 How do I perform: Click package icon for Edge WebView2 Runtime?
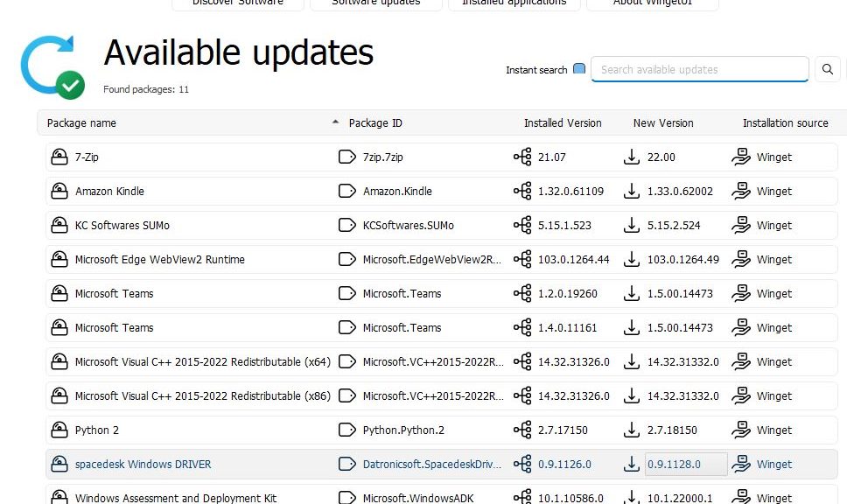(59, 259)
